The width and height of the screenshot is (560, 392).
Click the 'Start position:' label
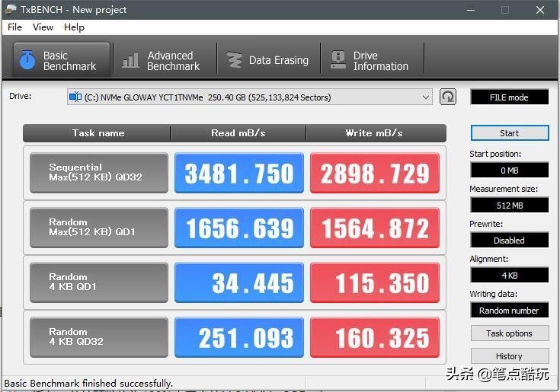(x=495, y=154)
